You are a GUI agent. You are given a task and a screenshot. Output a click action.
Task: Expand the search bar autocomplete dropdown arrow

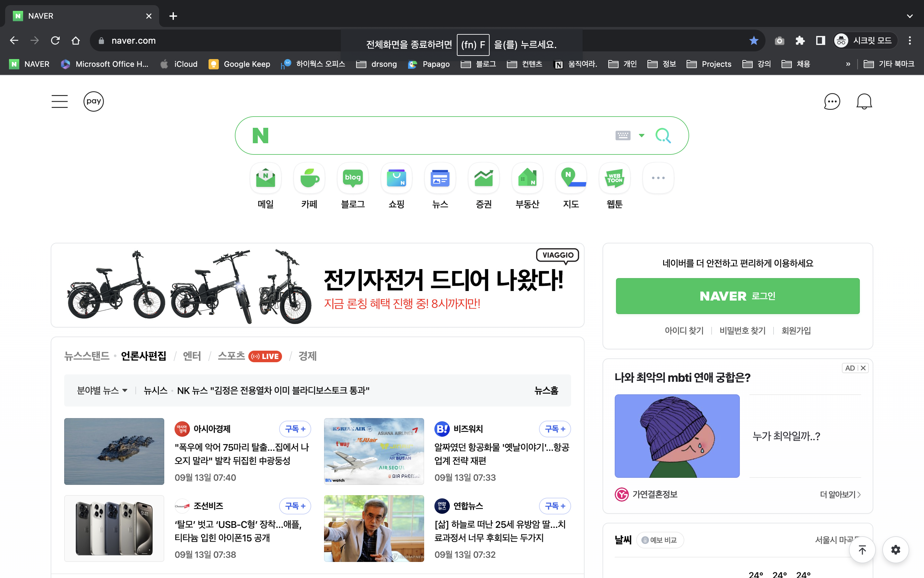(641, 135)
